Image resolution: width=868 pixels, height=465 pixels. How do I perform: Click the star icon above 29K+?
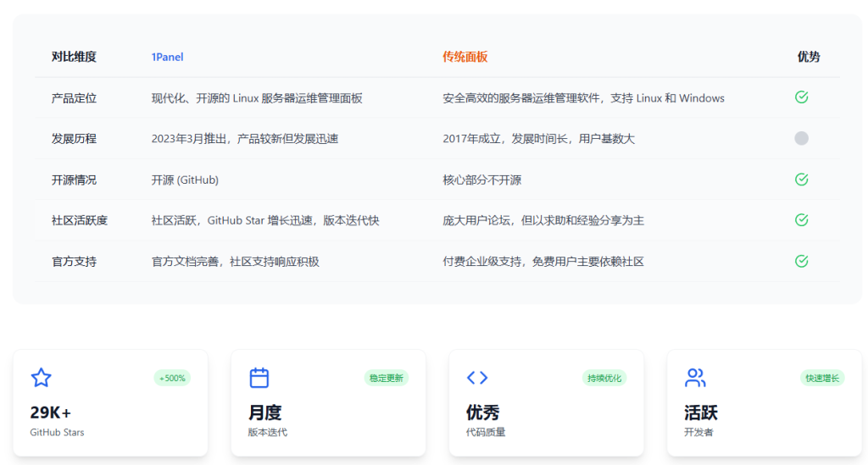[41, 378]
